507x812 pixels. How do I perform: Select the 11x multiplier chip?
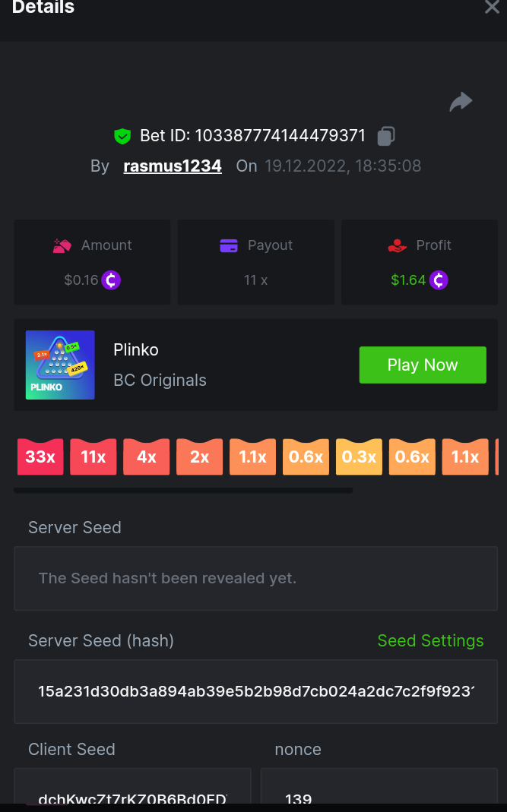(93, 457)
